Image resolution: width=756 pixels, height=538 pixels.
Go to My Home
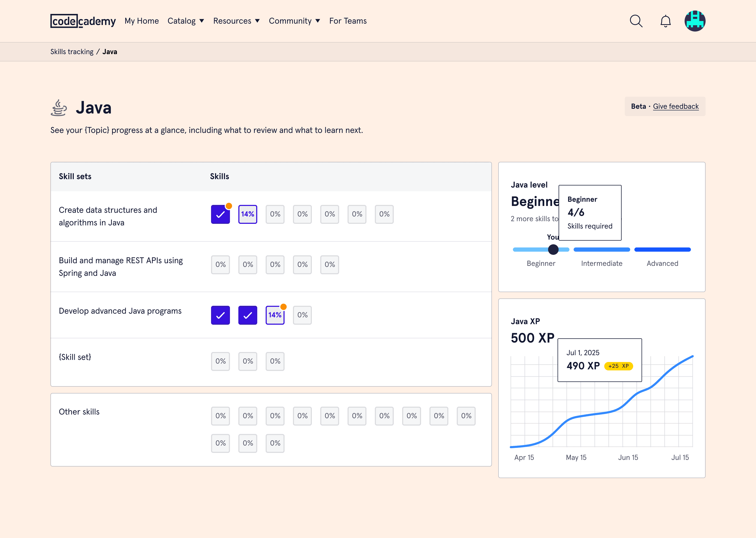[x=142, y=21]
